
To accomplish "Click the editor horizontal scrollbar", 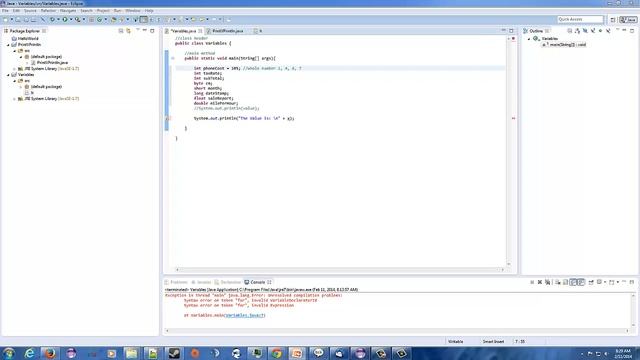I will (340, 269).
